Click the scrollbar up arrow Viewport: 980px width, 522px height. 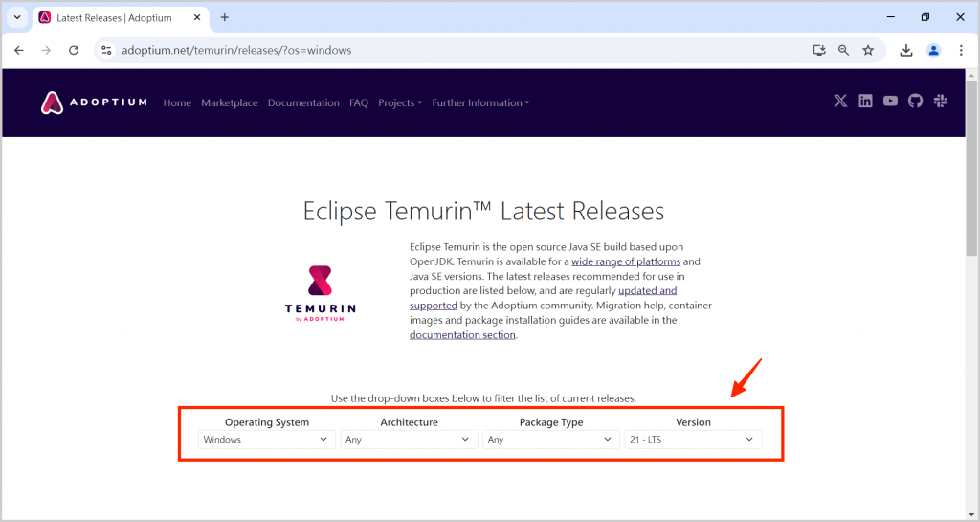(970, 75)
